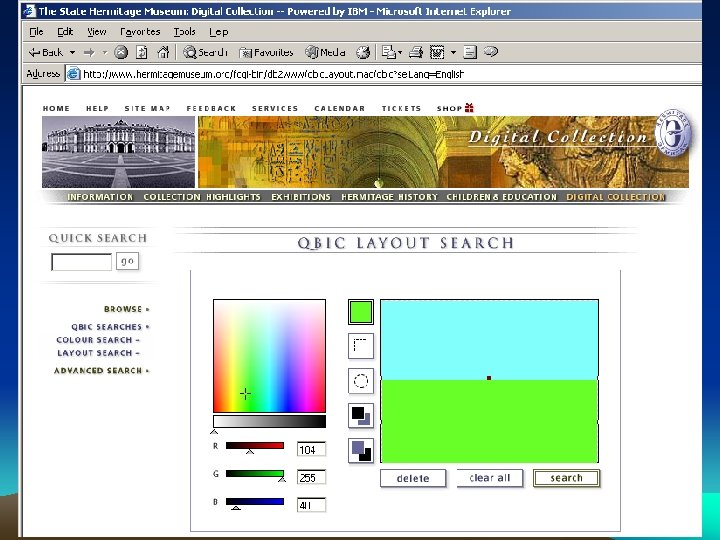720x540 pixels.
Task: Open the Favorites pane in the toolbar
Action: point(266,52)
